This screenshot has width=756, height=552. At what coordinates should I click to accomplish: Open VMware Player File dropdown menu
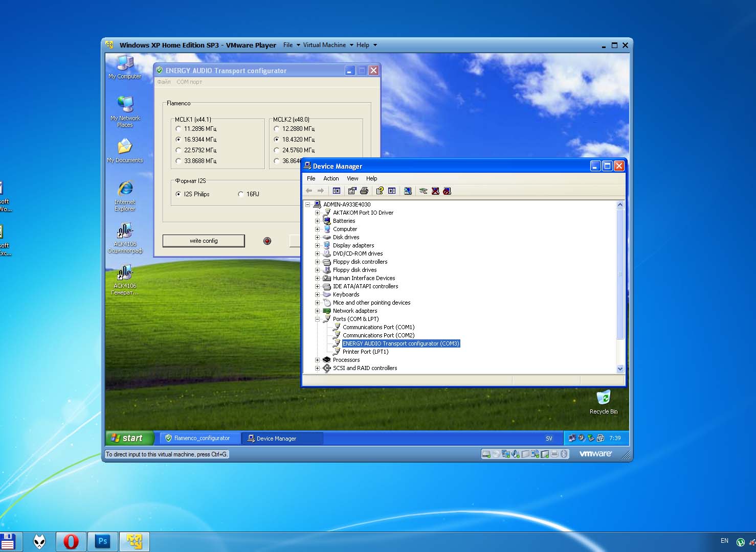[292, 45]
